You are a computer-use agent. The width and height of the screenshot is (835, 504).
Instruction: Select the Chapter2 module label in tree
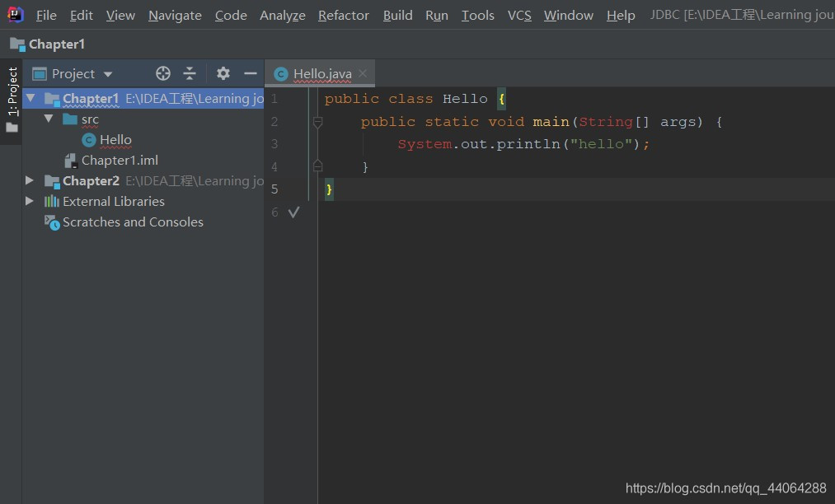91,181
